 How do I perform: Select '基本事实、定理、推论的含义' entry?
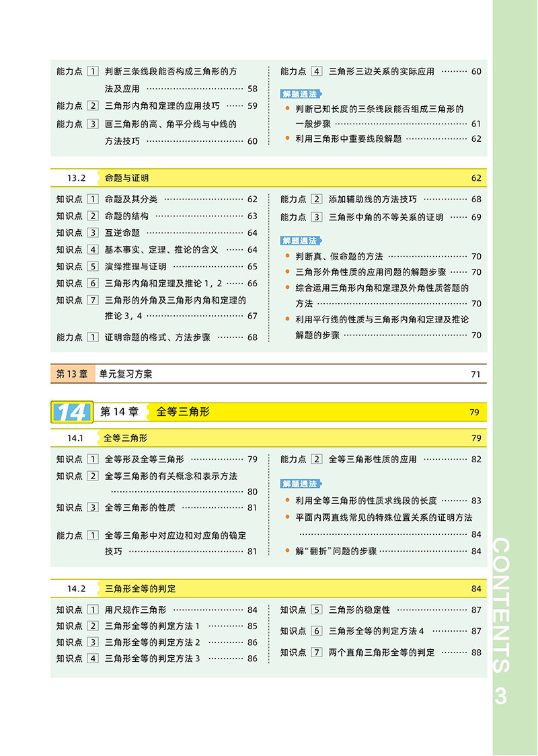[x=161, y=250]
